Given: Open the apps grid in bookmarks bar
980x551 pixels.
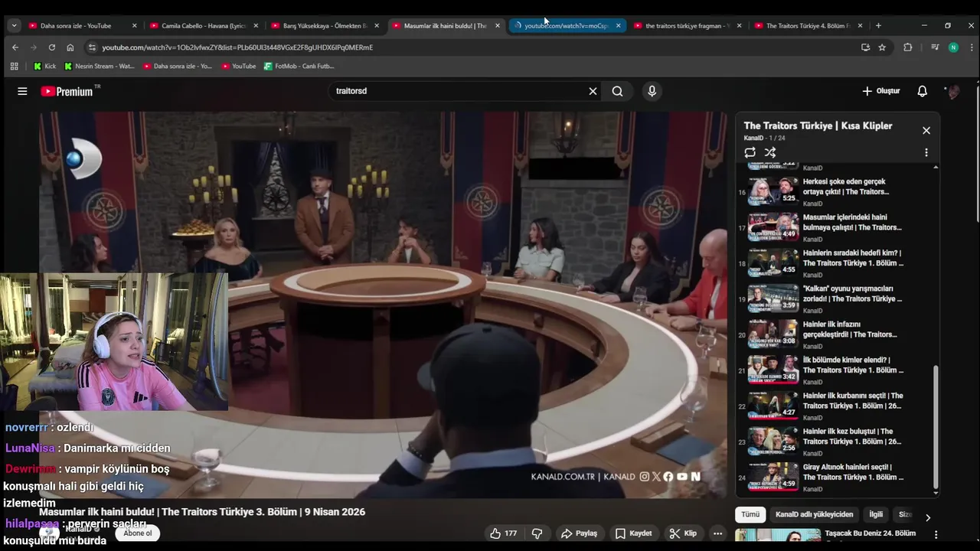Looking at the screenshot, I should (x=14, y=66).
